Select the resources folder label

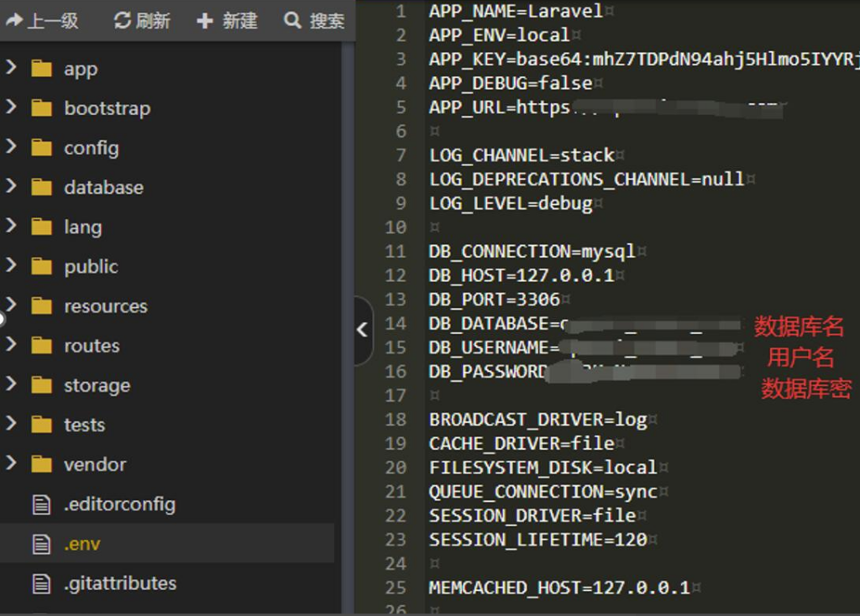click(106, 306)
